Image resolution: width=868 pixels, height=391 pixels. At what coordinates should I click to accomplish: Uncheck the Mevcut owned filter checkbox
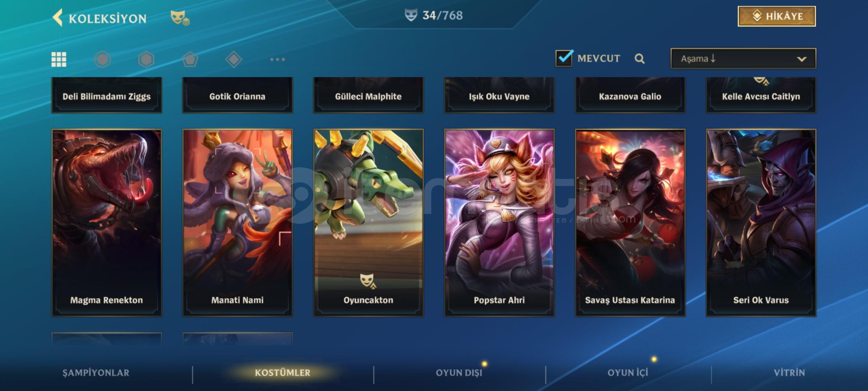click(564, 58)
